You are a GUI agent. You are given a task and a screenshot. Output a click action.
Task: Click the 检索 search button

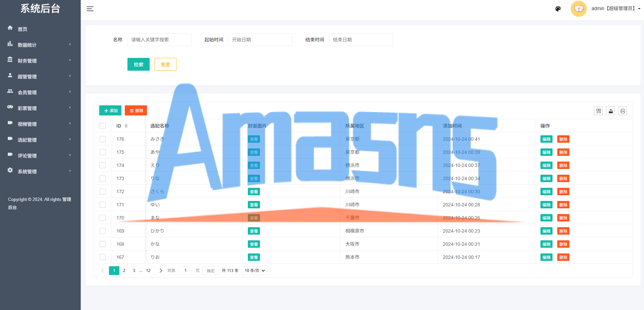(x=139, y=64)
